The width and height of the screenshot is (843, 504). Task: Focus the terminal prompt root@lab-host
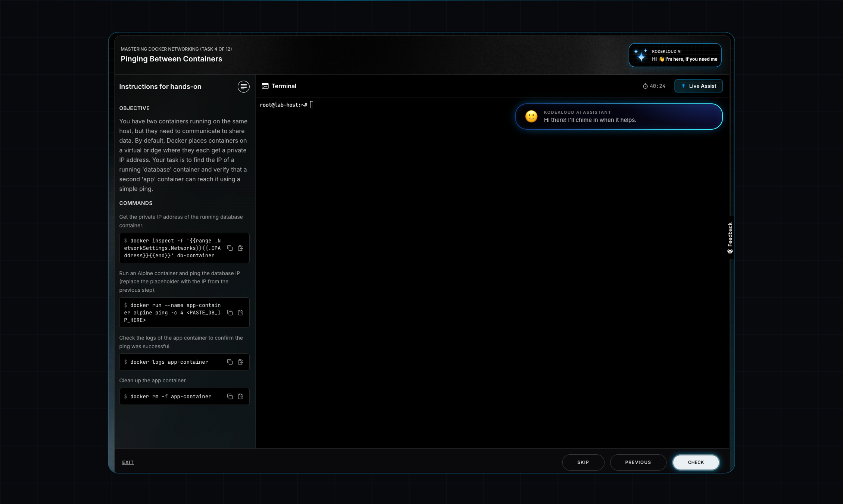click(283, 105)
